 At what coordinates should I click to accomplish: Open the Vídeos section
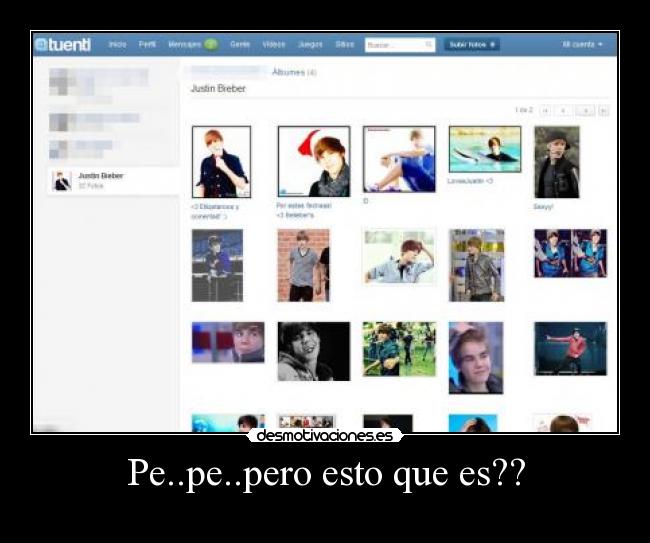pyautogui.click(x=274, y=44)
